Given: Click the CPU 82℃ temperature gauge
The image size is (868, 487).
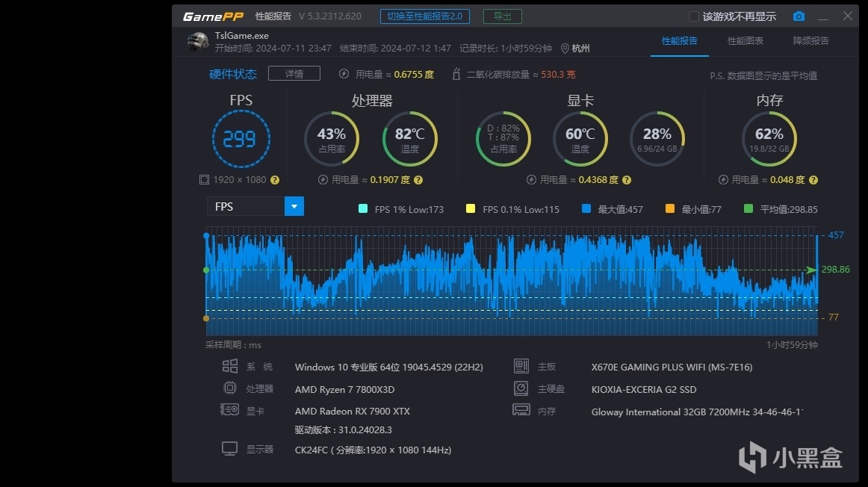Looking at the screenshot, I should click(409, 139).
